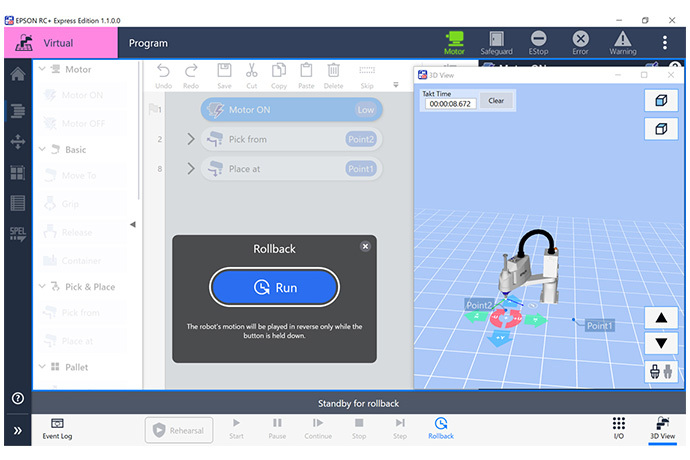
Task: Open the Jog move arrows sidebar icon
Action: coord(18,142)
